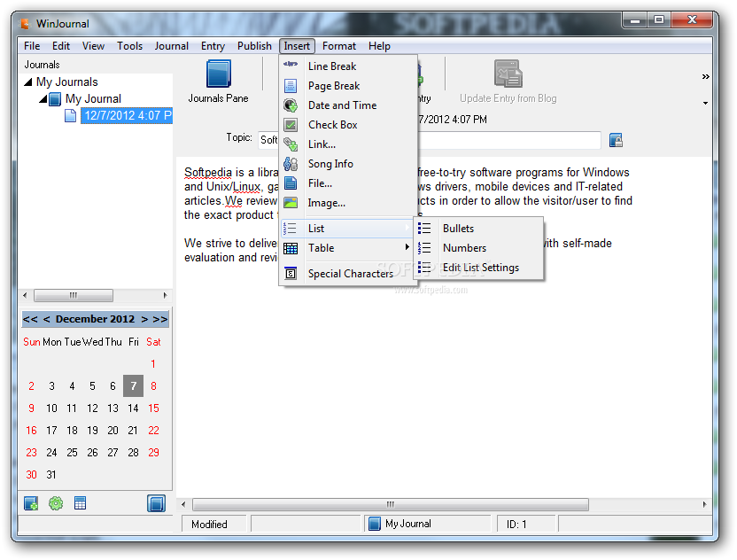This screenshot has height=560, width=737.
Task: Click calendar grid icon below calendar
Action: 80,503
